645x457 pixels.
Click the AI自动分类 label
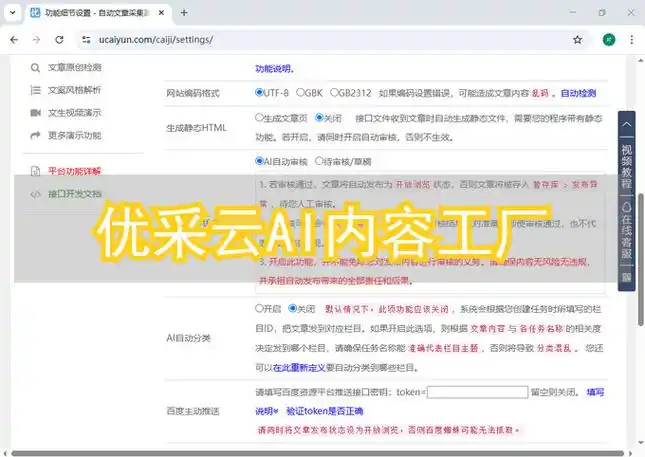tap(188, 338)
